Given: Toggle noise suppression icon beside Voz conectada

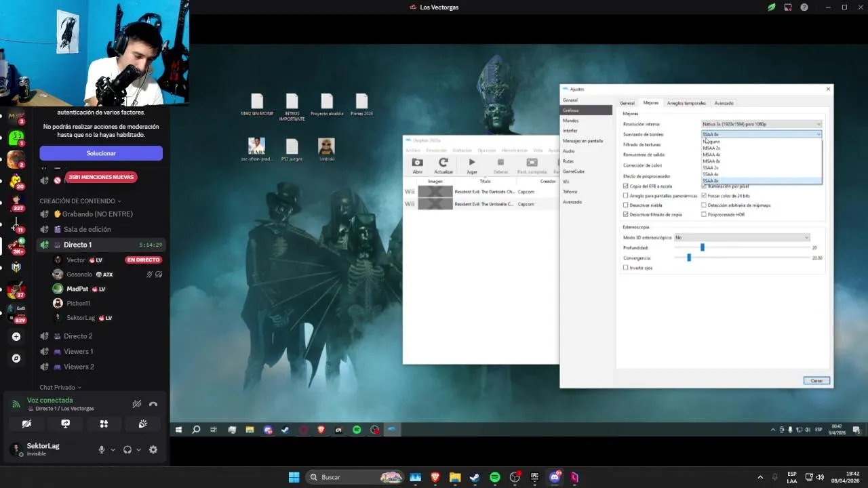Looking at the screenshot, I should (136, 404).
